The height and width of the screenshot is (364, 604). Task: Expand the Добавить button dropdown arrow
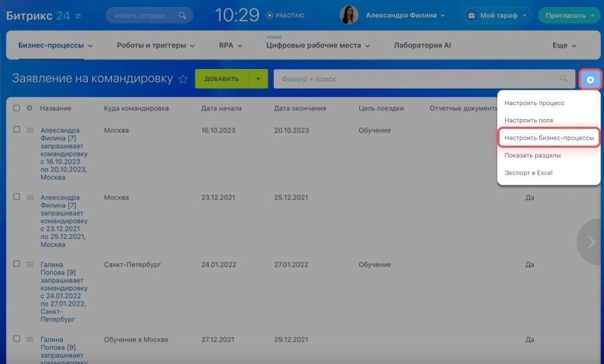(x=258, y=79)
